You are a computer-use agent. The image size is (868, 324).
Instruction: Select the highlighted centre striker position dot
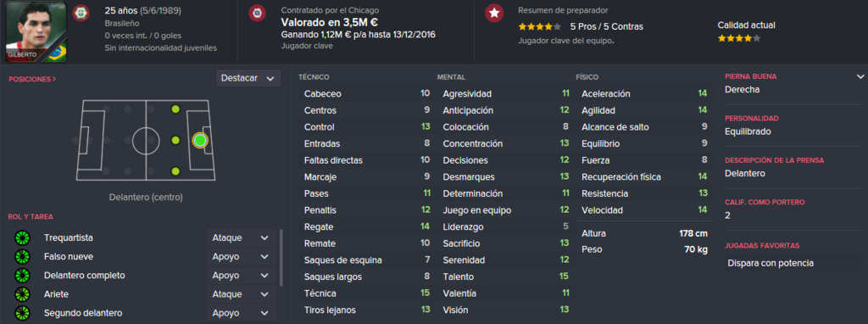200,141
